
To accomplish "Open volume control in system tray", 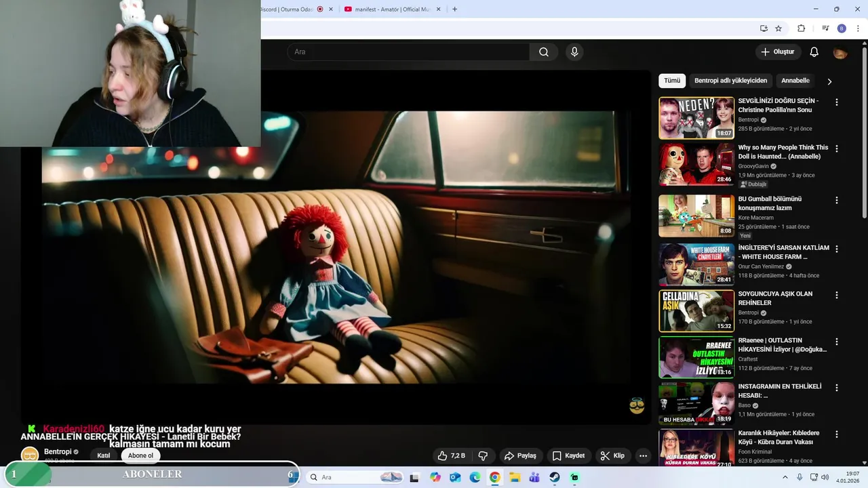I will pos(825,477).
